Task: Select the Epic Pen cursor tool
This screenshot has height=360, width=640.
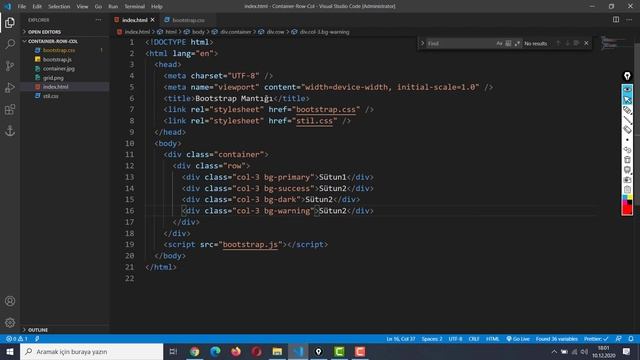Action: [x=627, y=100]
